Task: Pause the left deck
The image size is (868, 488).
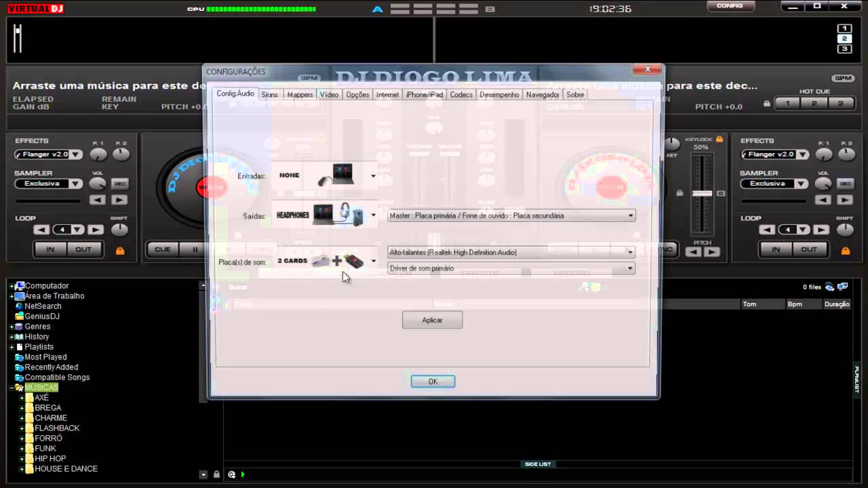Action: pyautogui.click(x=195, y=249)
